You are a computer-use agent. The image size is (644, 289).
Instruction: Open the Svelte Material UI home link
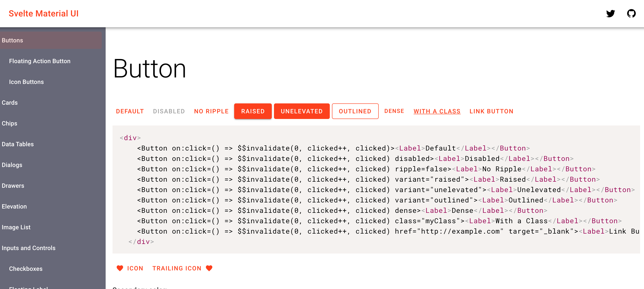(x=43, y=13)
